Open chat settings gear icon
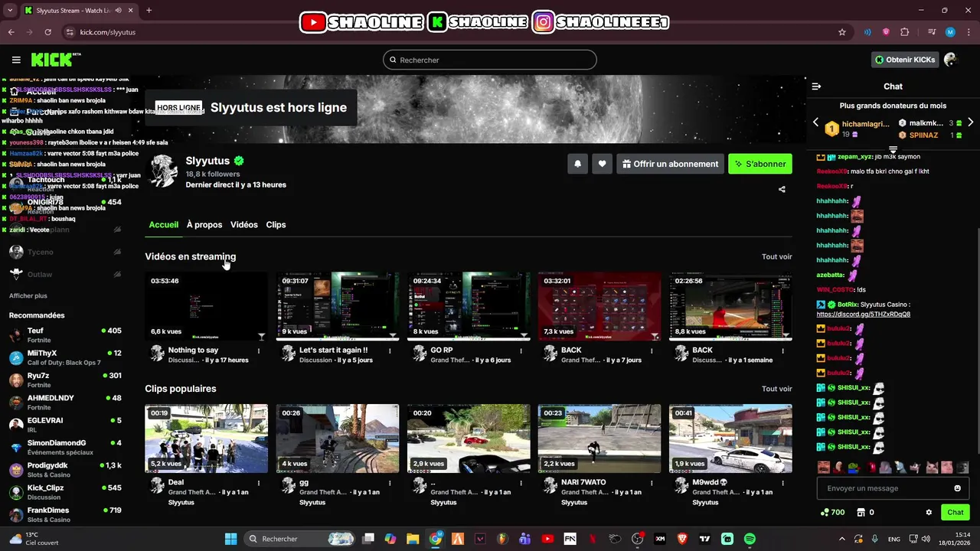The image size is (980, 551). (x=929, y=513)
